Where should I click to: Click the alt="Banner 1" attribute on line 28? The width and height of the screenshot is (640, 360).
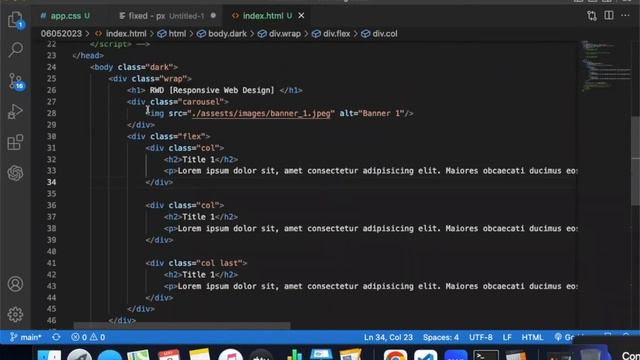click(372, 113)
